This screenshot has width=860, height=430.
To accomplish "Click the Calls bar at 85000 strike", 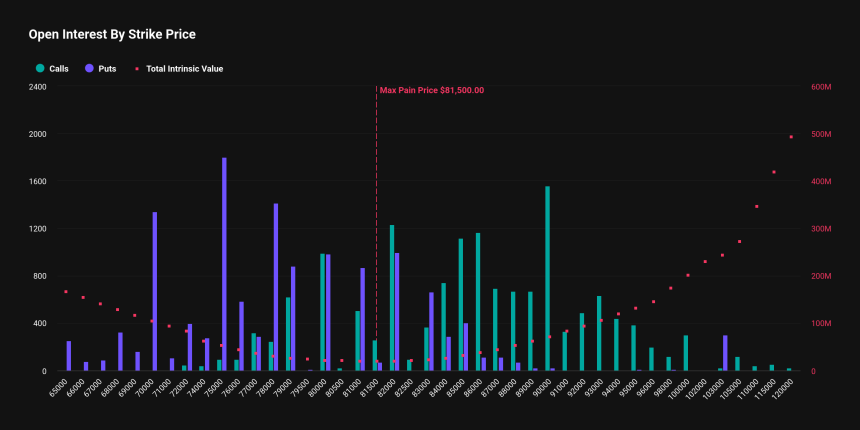I will (461, 304).
